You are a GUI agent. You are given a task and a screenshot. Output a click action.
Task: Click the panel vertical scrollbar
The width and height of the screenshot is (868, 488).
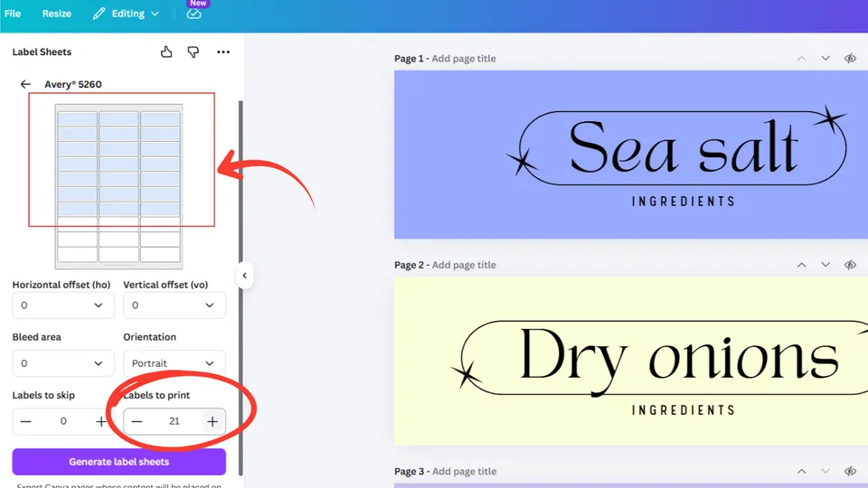click(241, 287)
